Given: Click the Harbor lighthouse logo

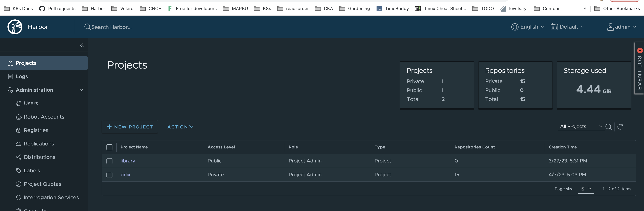Looking at the screenshot, I should click(x=15, y=27).
